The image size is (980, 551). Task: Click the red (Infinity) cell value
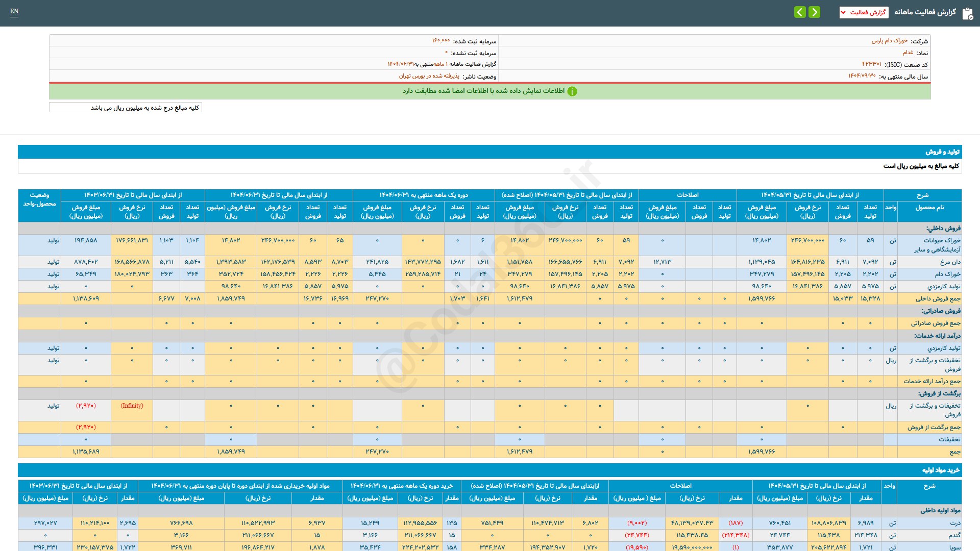pyautogui.click(x=132, y=406)
